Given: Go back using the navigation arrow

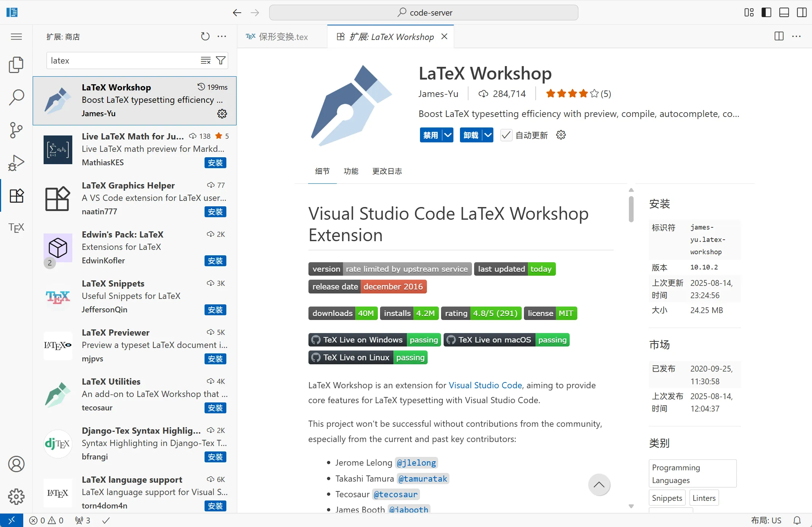Looking at the screenshot, I should click(x=237, y=13).
